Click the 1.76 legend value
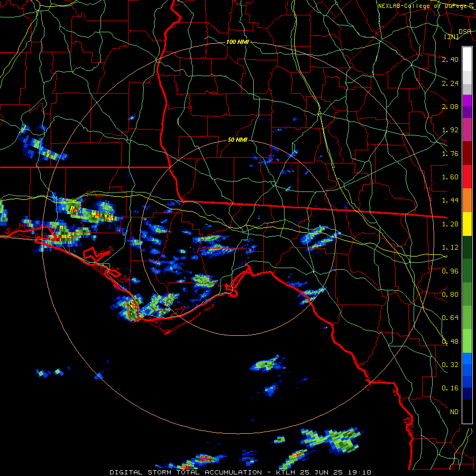 (x=450, y=153)
